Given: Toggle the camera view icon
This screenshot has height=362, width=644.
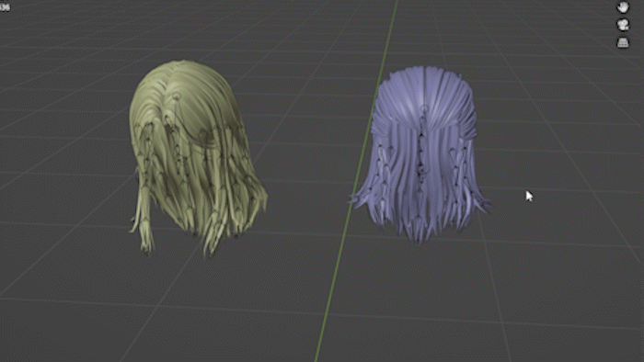Looking at the screenshot, I should [623, 25].
